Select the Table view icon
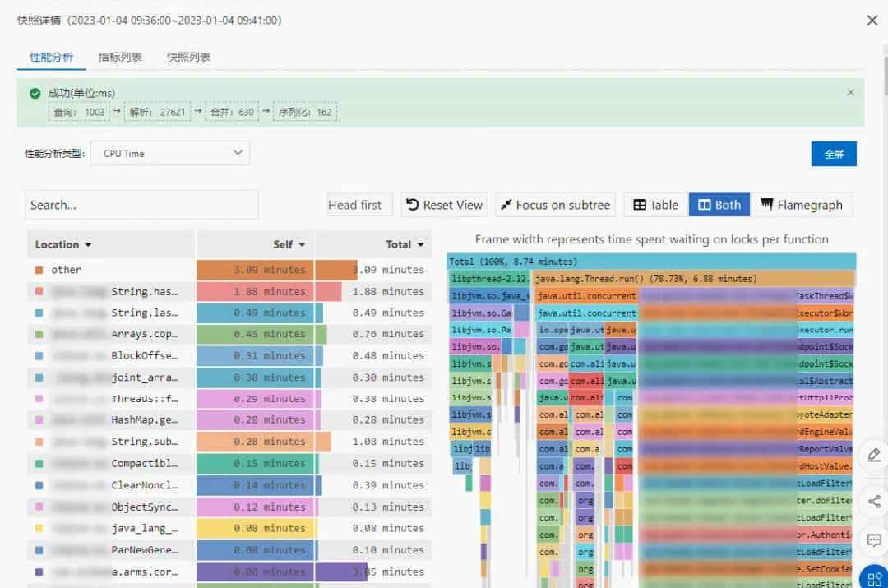The width and height of the screenshot is (888, 588). coord(640,205)
